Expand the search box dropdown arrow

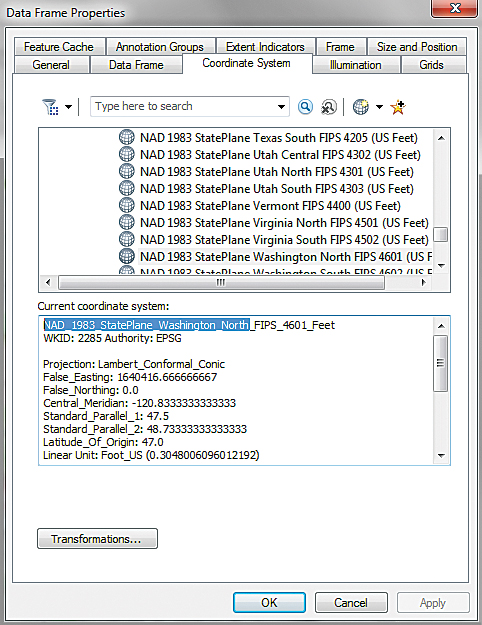pos(281,107)
